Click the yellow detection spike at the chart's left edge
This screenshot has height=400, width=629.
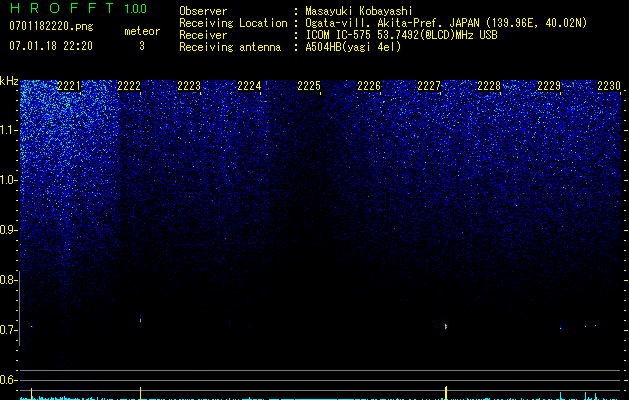coord(31,394)
